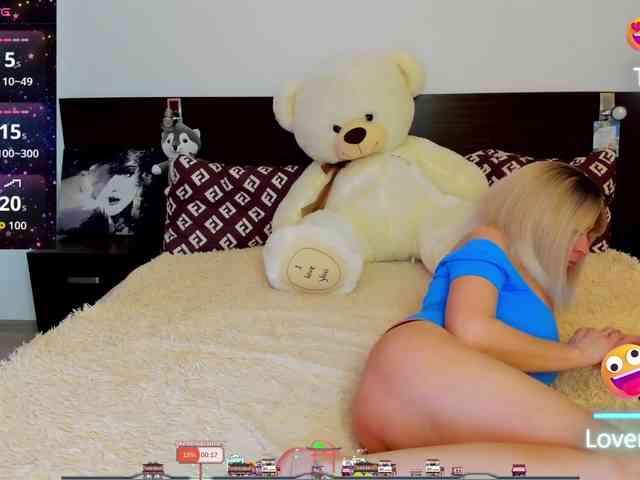The width and height of the screenshot is (640, 480).
Task: Click the cyan progress bar above the Lover label
Action: (616, 416)
